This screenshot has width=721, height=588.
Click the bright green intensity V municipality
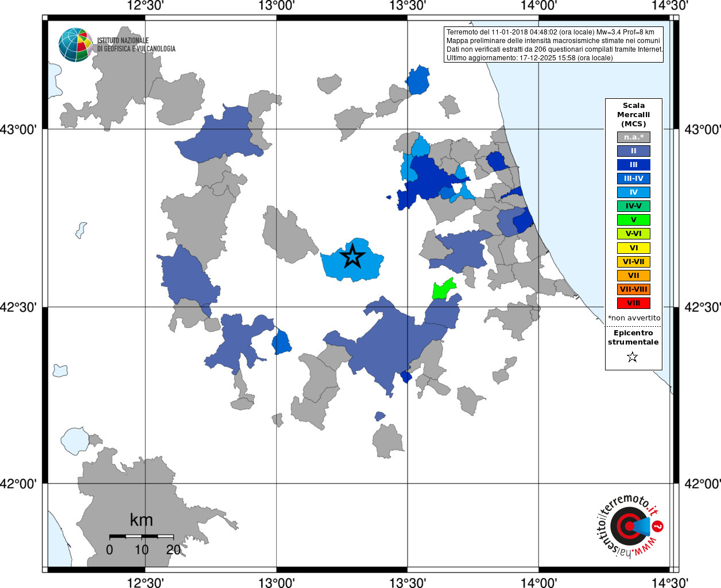tap(442, 289)
